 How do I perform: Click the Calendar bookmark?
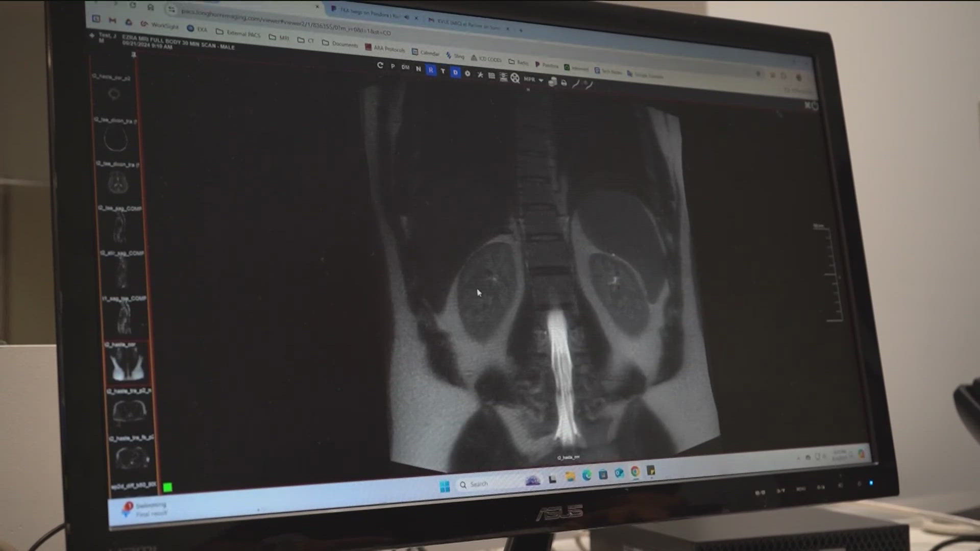pos(426,53)
